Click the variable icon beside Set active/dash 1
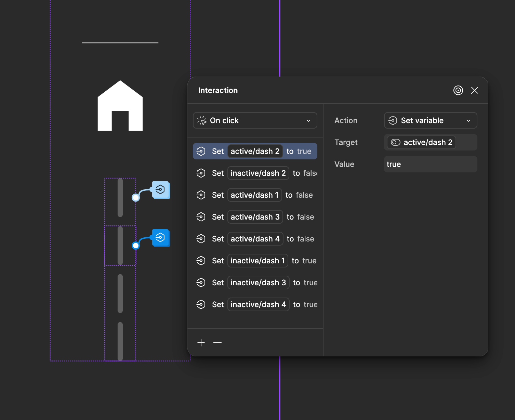The width and height of the screenshot is (515, 420). pyautogui.click(x=201, y=195)
